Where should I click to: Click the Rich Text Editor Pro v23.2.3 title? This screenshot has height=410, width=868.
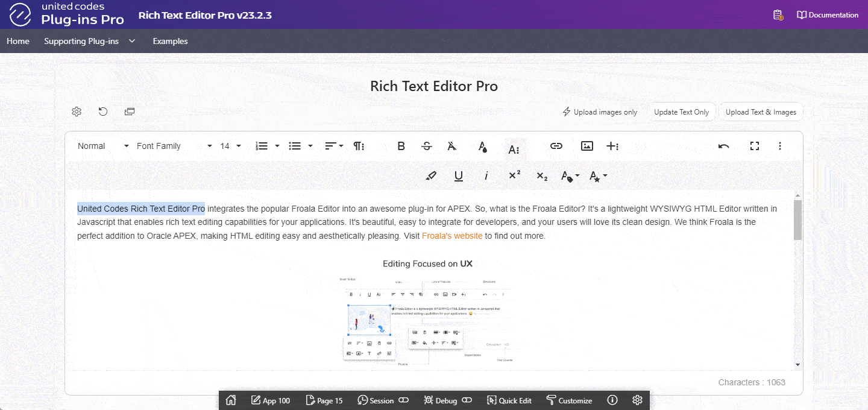click(x=205, y=15)
